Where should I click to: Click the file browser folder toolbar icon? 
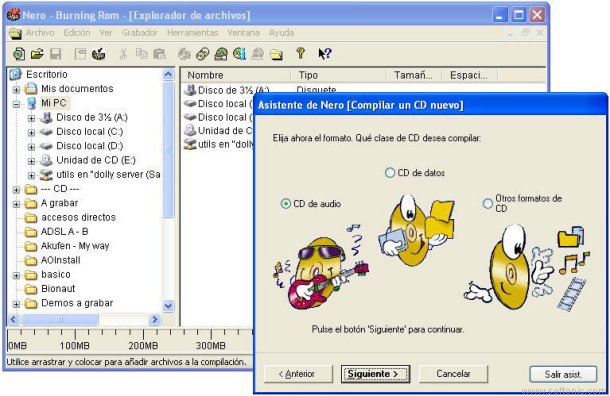tap(276, 54)
